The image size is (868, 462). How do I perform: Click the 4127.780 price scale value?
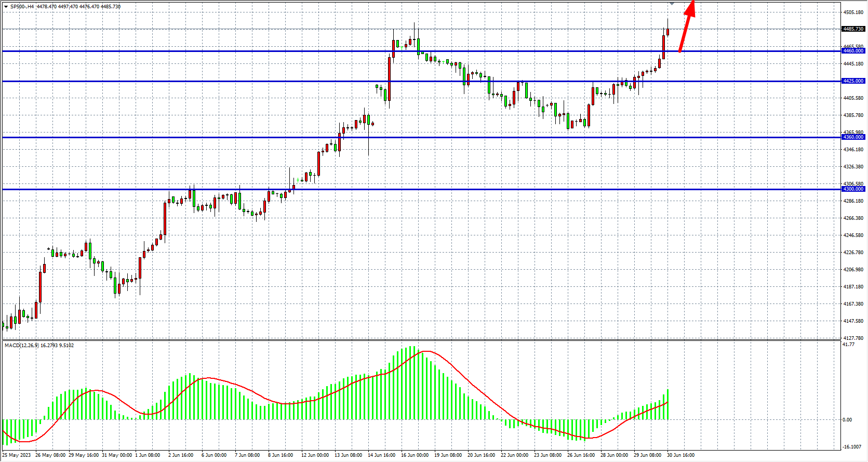tap(853, 338)
